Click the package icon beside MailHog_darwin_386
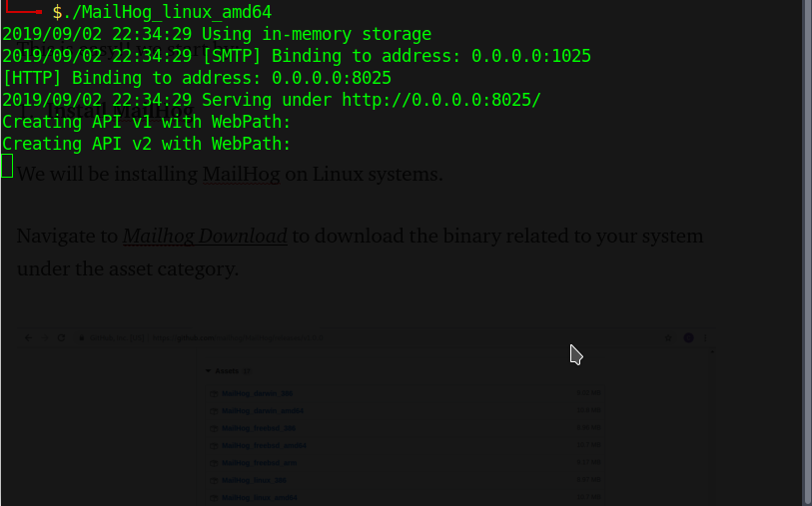This screenshot has height=506, width=812. tap(214, 394)
